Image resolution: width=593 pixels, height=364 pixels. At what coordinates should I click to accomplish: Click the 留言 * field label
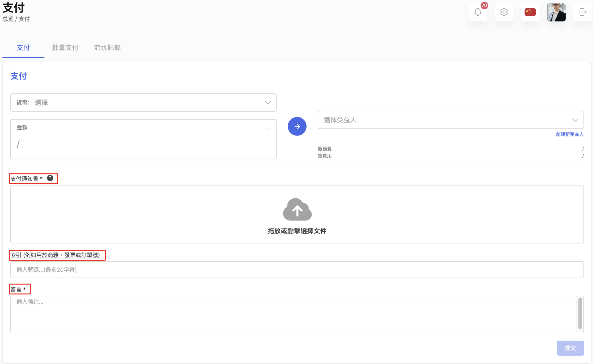18,290
